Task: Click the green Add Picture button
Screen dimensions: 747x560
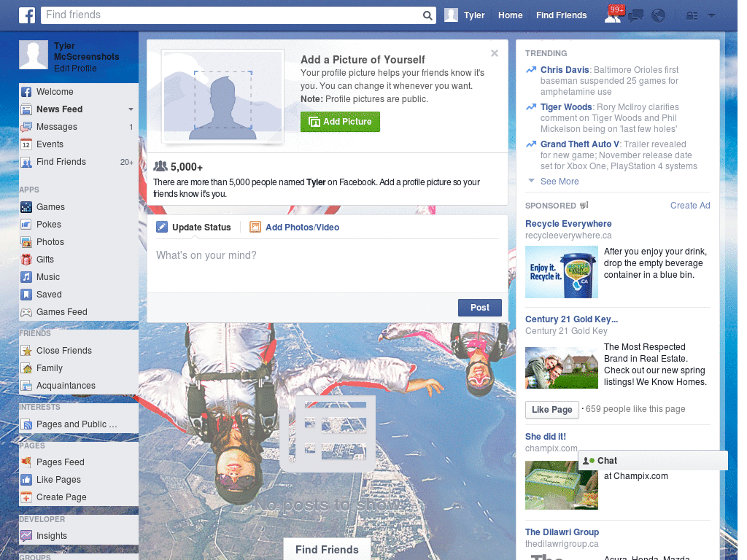Action: 340,122
